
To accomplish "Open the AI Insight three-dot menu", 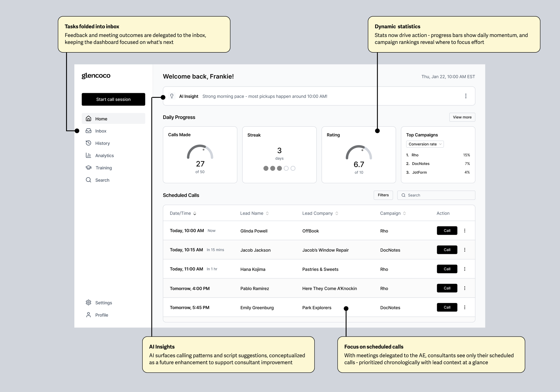I will coord(466,96).
